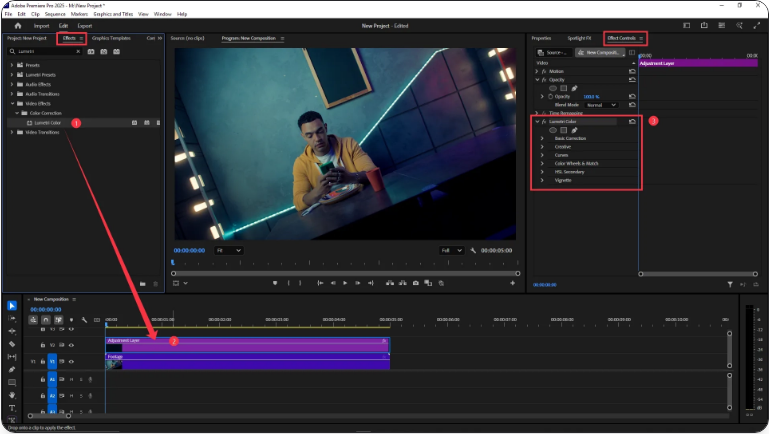Select the Razor tool in timeline toolbar
The width and height of the screenshot is (769, 434).
coord(12,343)
